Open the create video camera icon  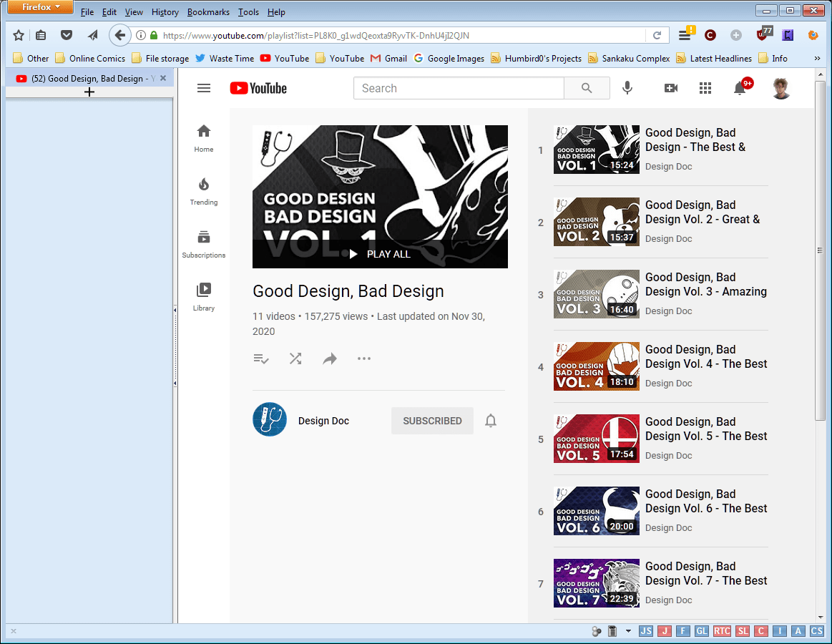tap(670, 88)
